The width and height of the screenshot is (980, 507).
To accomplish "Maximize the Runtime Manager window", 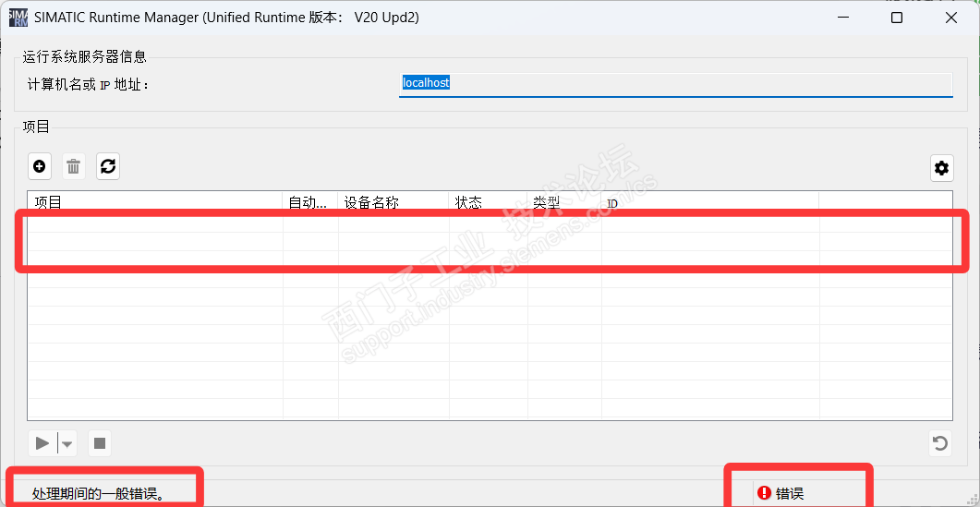I will point(896,18).
